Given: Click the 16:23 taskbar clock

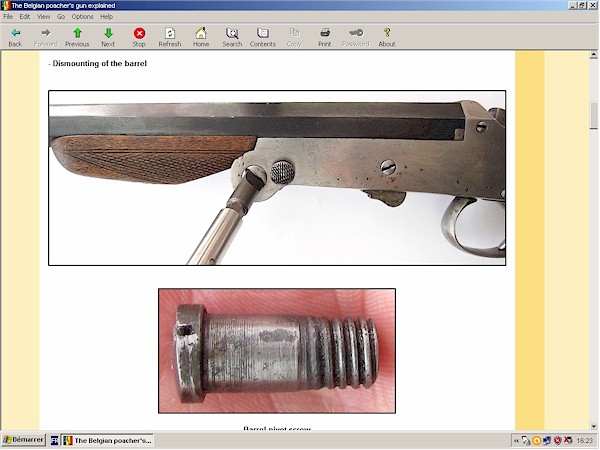Looking at the screenshot, I should point(584,441).
